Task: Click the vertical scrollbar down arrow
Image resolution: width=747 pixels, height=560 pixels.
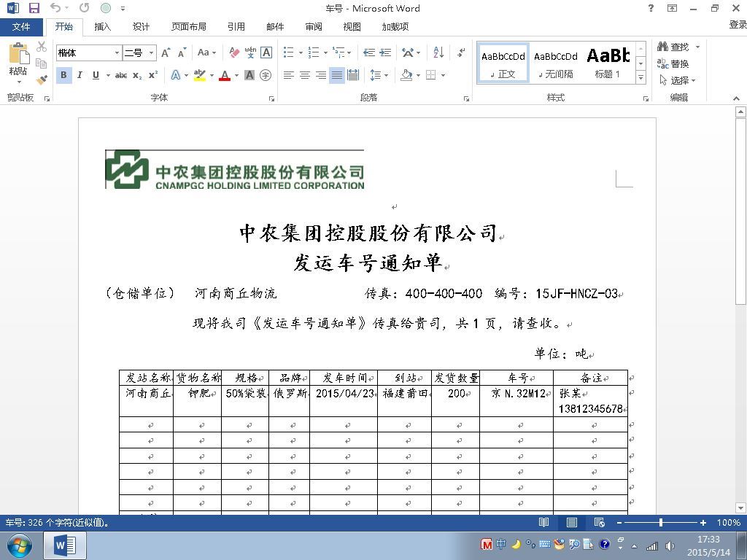Action: pyautogui.click(x=741, y=507)
